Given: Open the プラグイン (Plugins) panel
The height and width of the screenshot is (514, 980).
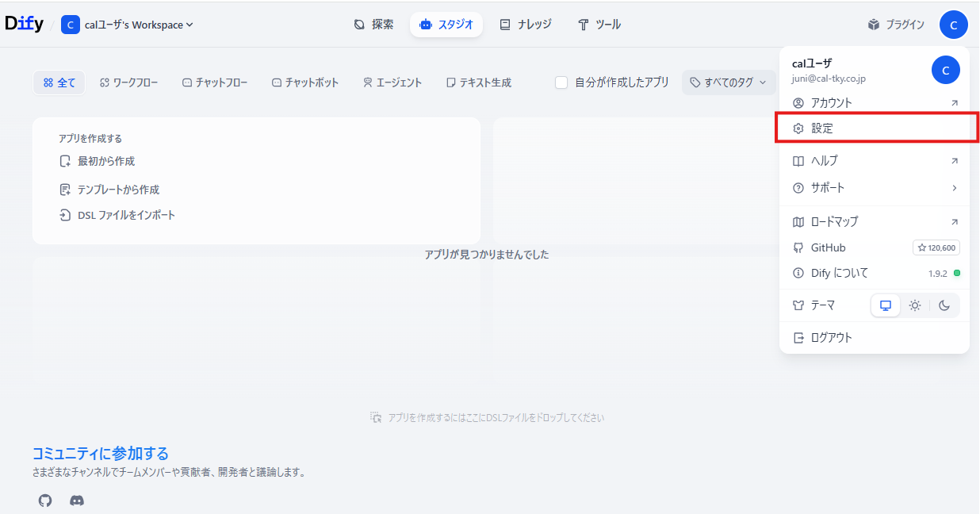Looking at the screenshot, I should (895, 24).
